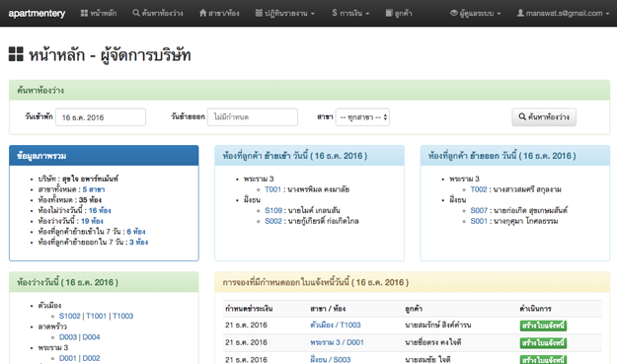Viewport: 617px width, 364px height.
Task: Click the ค้นหาห้องว่าง search button
Action: pos(544,117)
